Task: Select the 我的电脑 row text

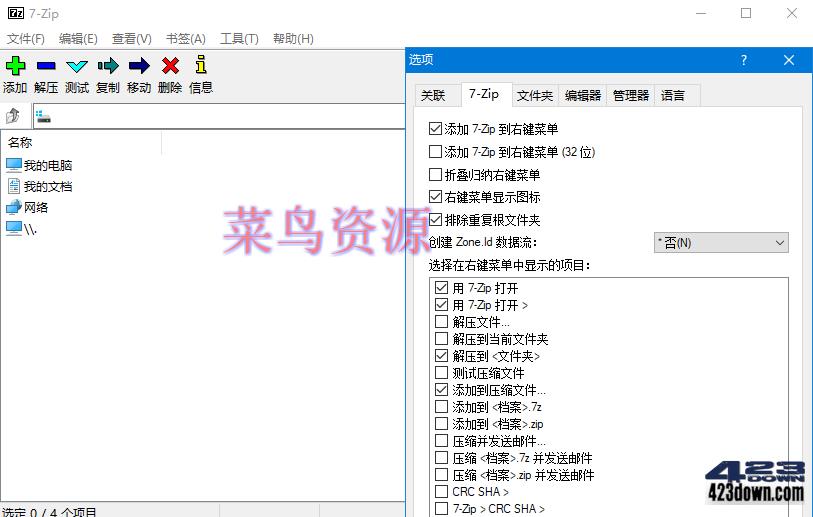Action: (x=48, y=165)
